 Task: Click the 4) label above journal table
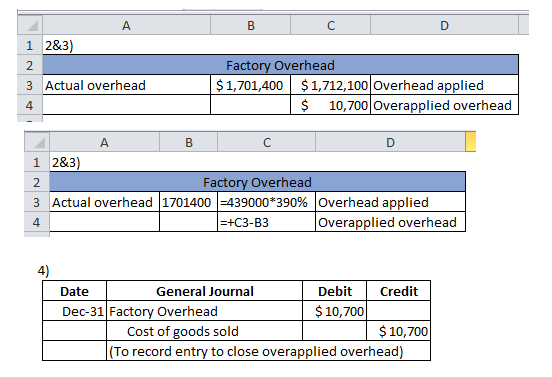point(44,271)
